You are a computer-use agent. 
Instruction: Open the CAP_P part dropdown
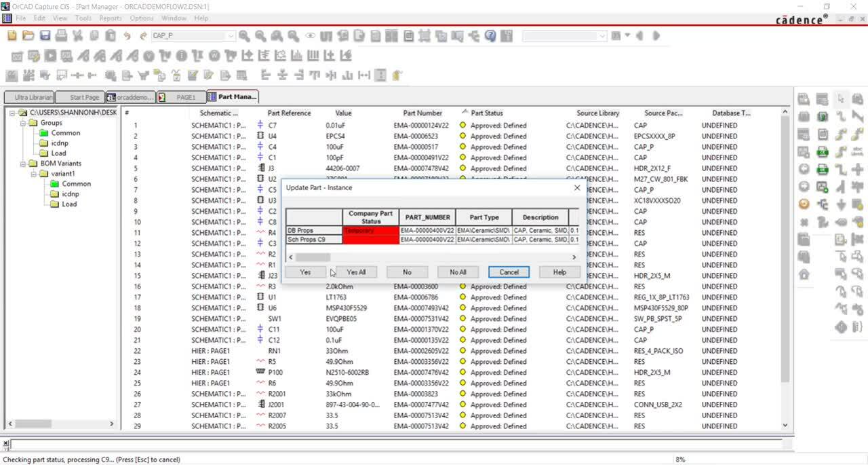[231, 36]
